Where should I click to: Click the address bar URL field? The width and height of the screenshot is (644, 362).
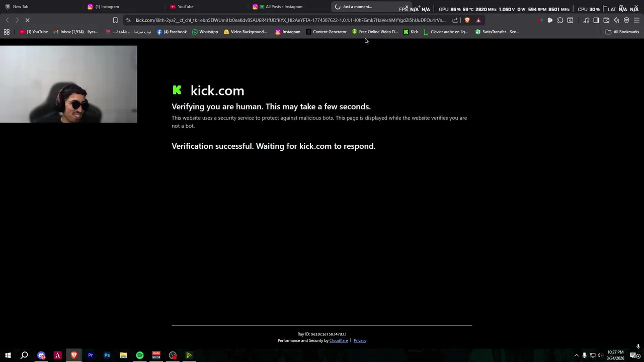(290, 20)
